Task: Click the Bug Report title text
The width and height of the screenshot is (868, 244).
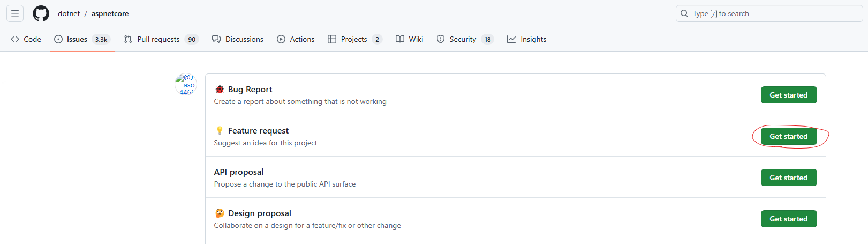Action: tap(250, 89)
